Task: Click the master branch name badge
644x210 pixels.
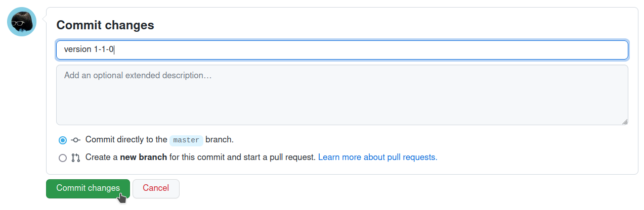Action: click(x=186, y=140)
